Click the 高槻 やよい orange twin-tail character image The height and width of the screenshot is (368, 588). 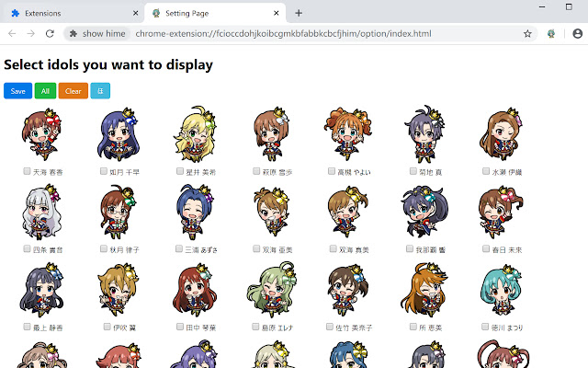pos(348,134)
